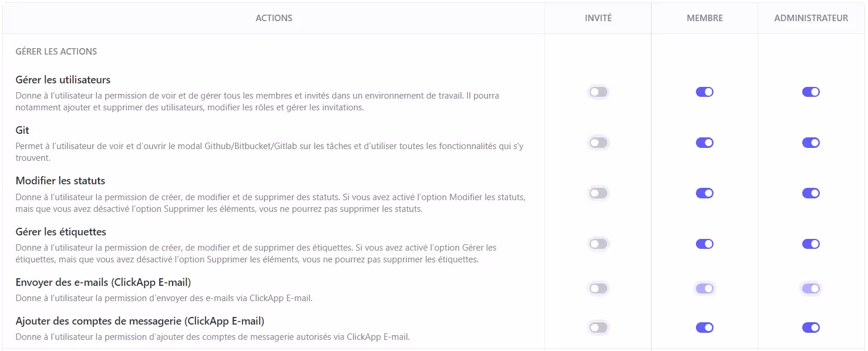The width and height of the screenshot is (868, 351).
Task: Disable the Git permission for Membre
Action: pos(704,142)
